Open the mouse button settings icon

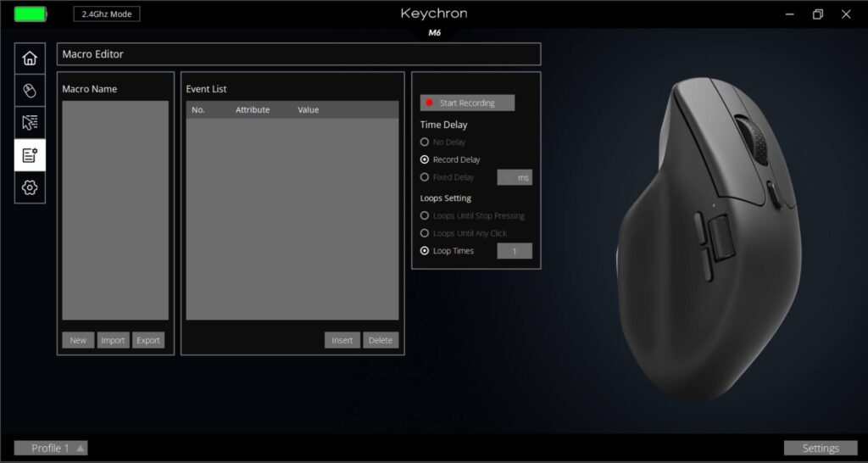[x=30, y=91]
